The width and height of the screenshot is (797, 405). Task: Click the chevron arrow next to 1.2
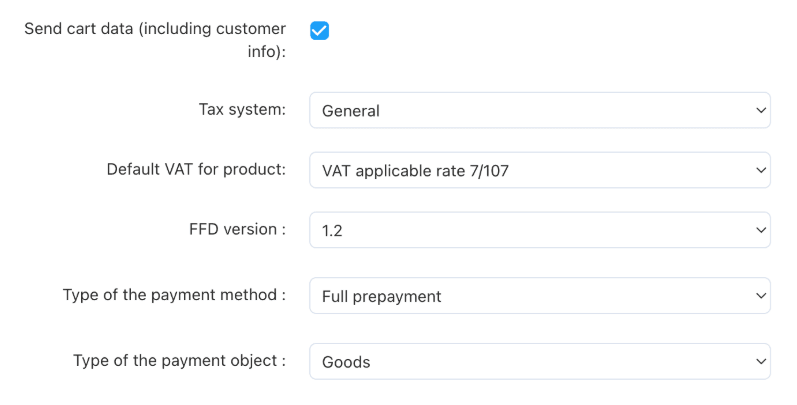tap(759, 230)
